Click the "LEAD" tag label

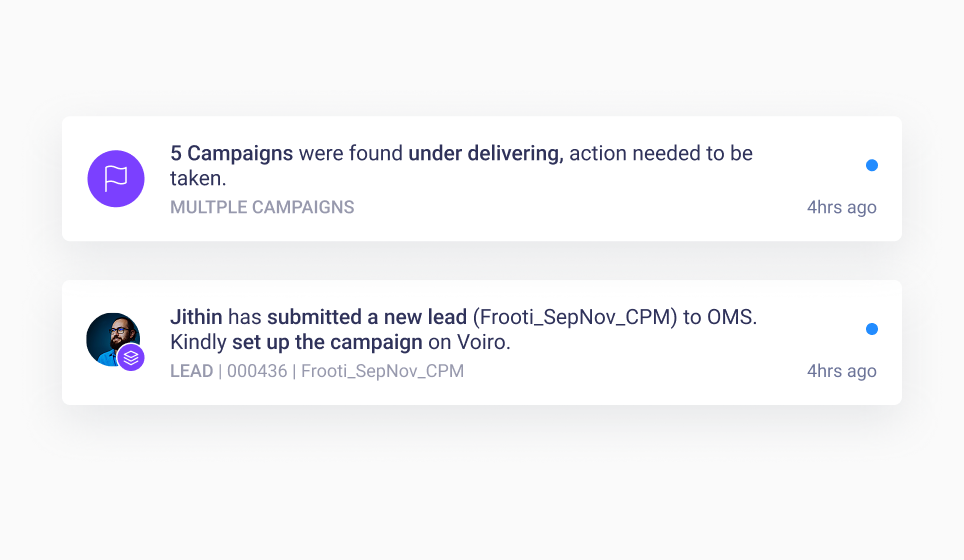(191, 372)
